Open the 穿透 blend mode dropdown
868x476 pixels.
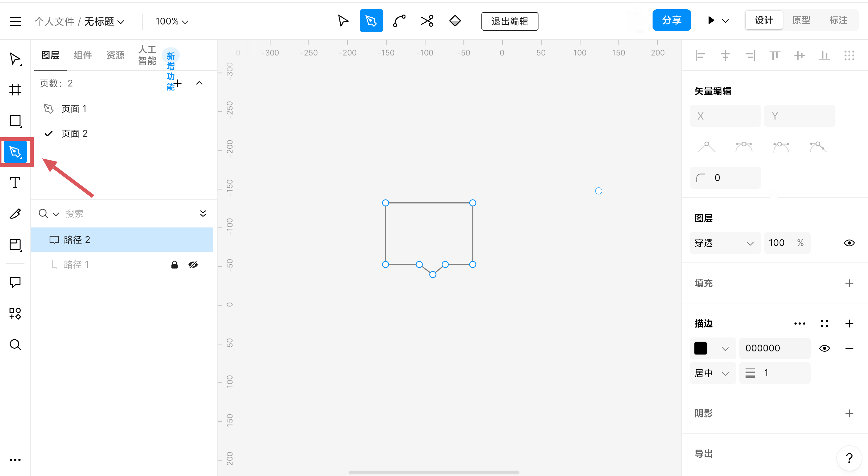[x=725, y=243]
